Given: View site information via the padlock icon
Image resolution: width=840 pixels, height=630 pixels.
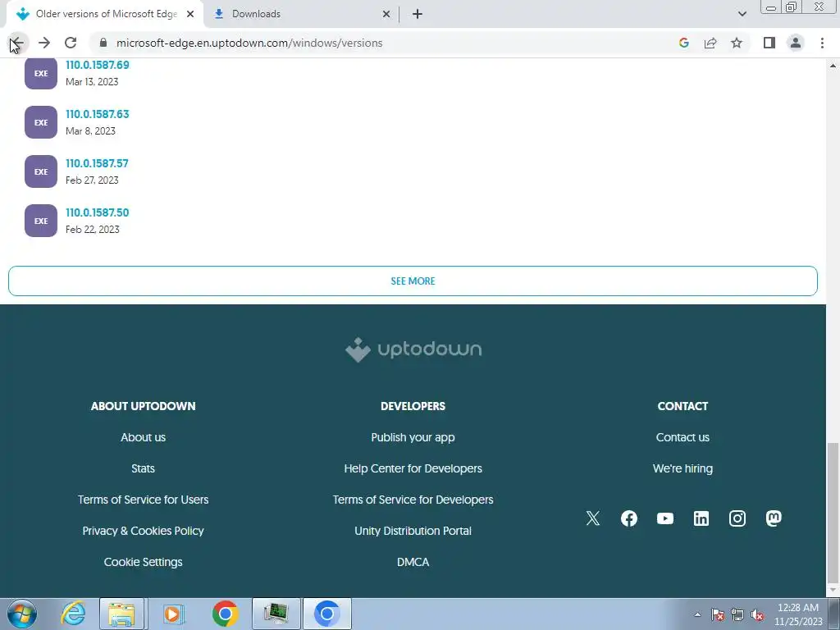Looking at the screenshot, I should [103, 43].
